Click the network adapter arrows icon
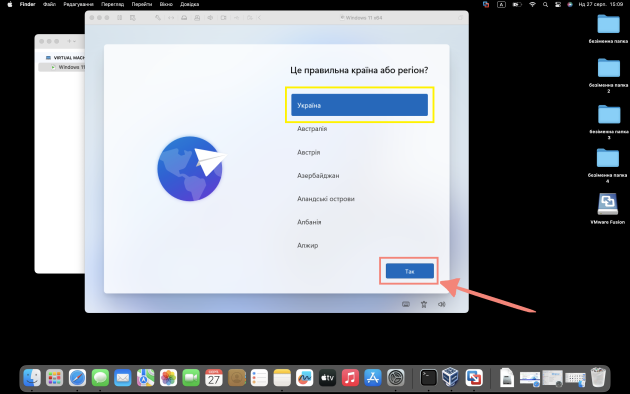The height and width of the screenshot is (394, 630). coord(171,18)
